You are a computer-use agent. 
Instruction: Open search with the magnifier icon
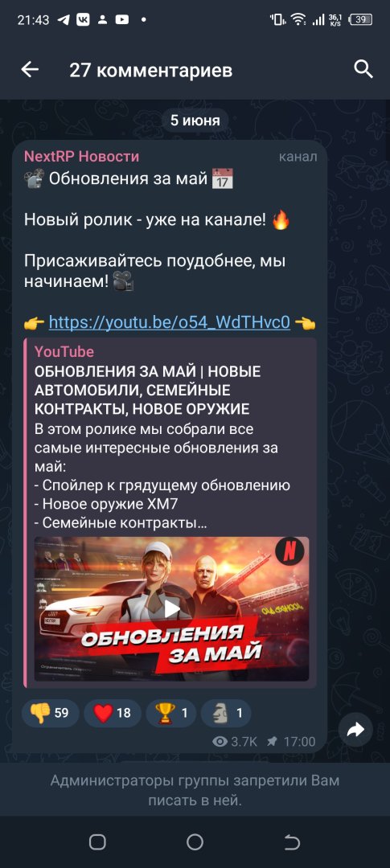363,70
